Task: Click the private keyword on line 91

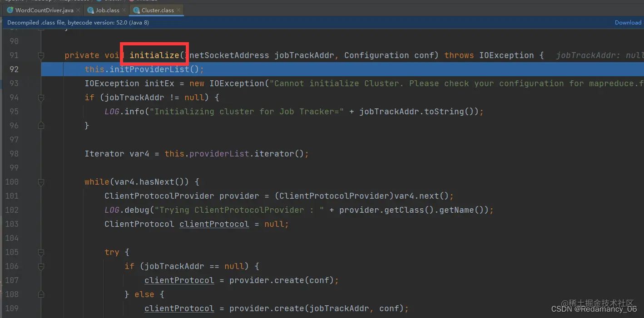Action: coord(82,55)
